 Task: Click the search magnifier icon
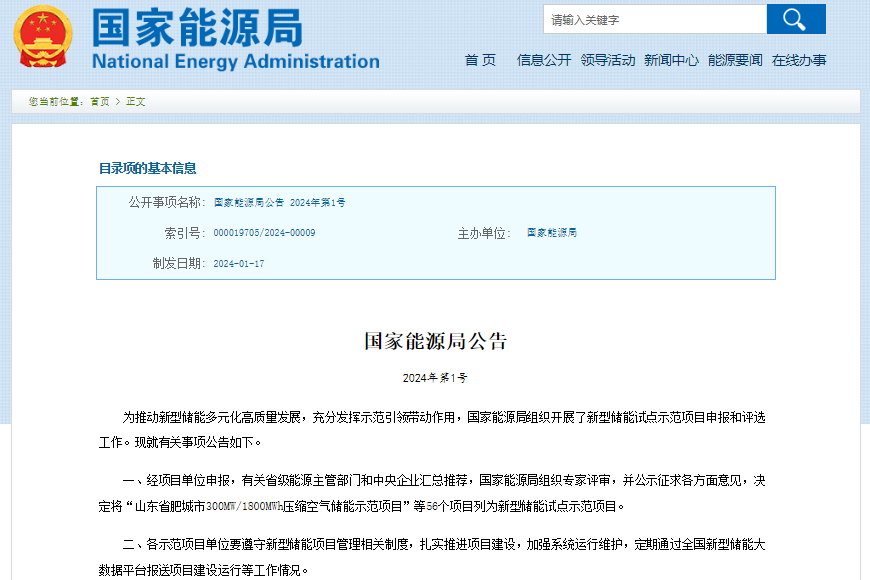[x=795, y=19]
